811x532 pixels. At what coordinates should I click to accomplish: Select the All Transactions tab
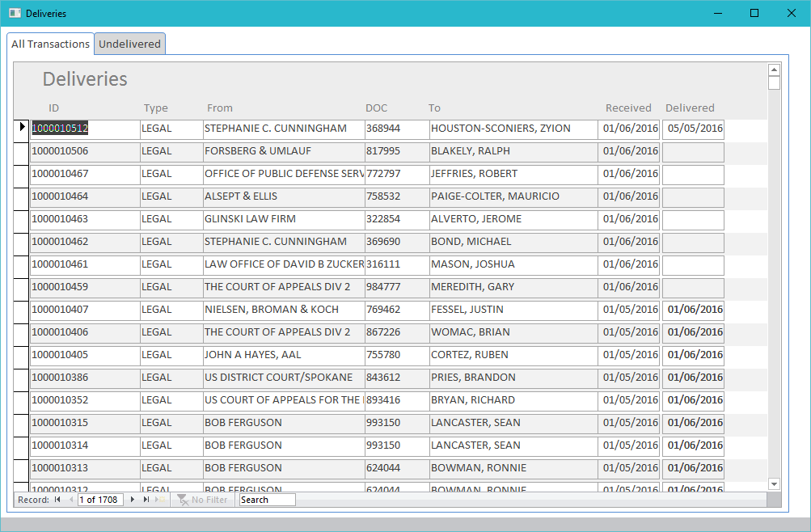50,44
